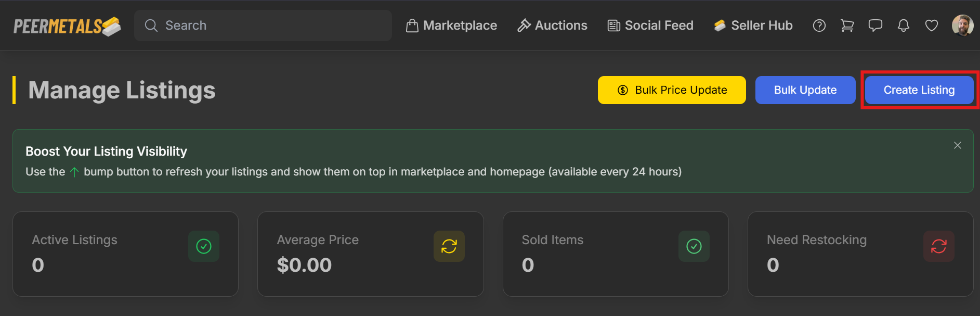Viewport: 980px width, 316px height.
Task: Start a new listing with Create Listing
Action: [919, 90]
